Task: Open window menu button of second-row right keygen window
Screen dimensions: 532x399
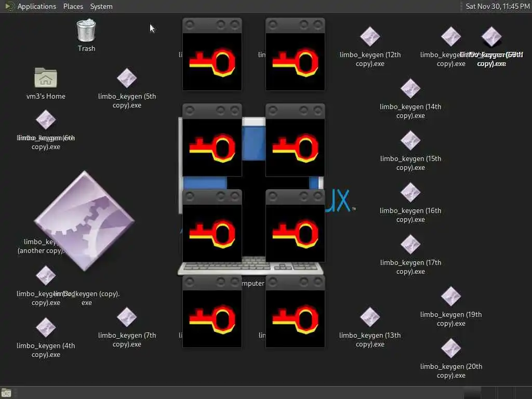Action: pos(273,110)
